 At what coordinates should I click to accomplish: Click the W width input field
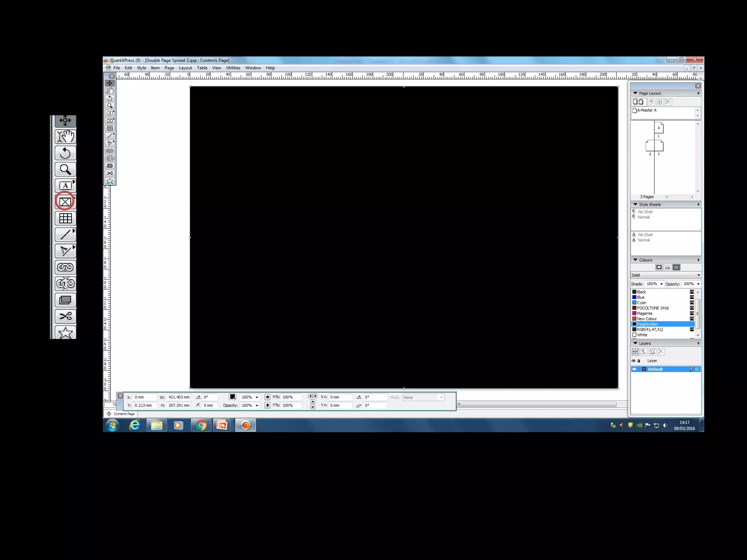[x=179, y=397]
